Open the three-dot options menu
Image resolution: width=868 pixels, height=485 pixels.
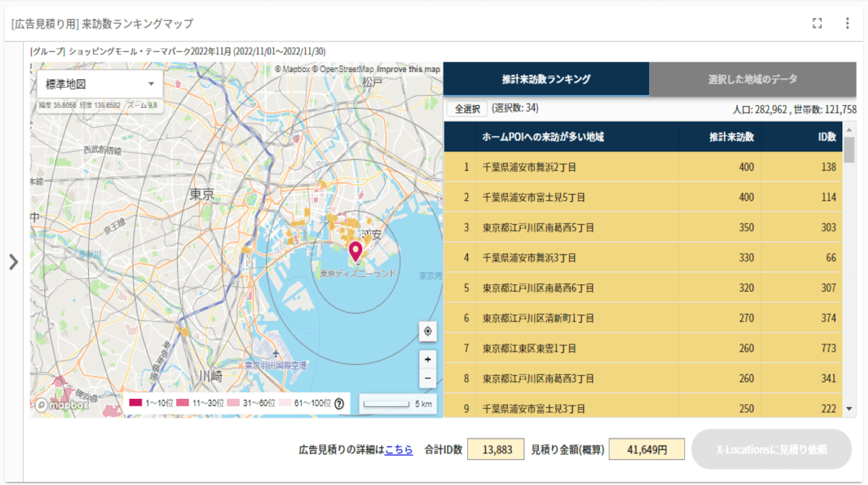point(847,24)
